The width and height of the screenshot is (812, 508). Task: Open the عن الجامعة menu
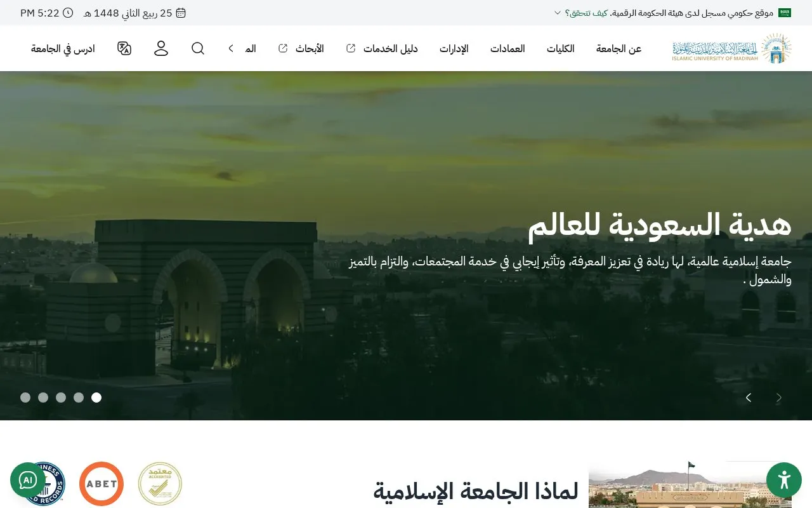tap(619, 48)
